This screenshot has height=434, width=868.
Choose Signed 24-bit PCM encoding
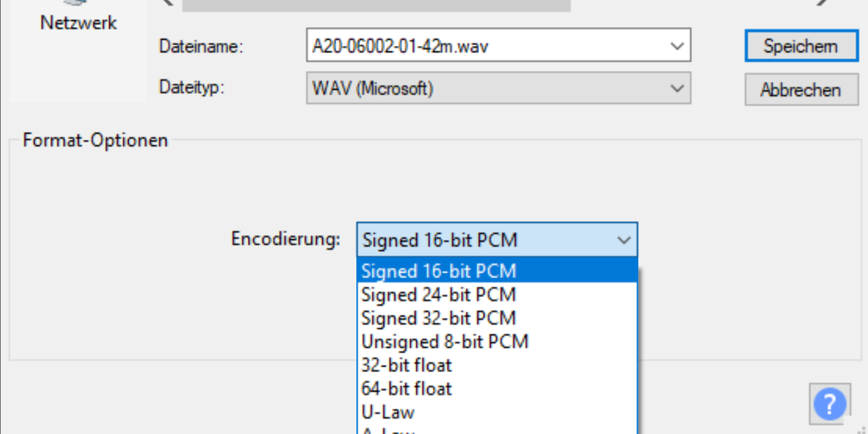tap(497, 295)
